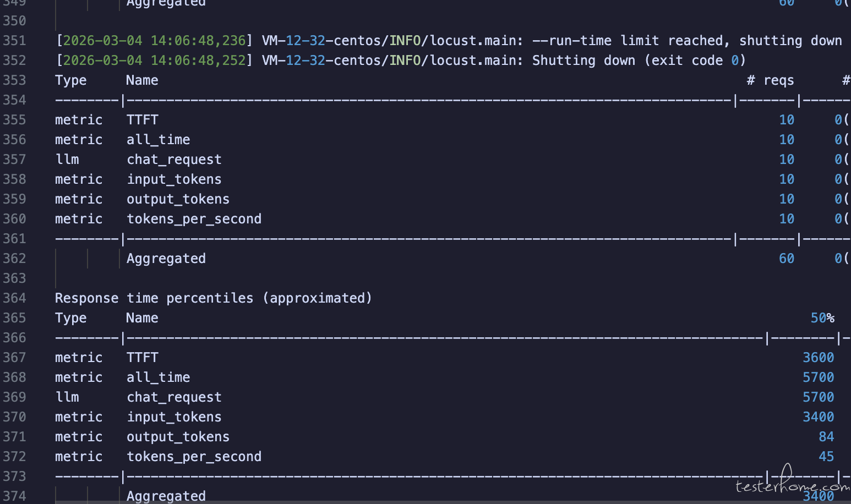Screen dimensions: 851x504
Task: Click the '# reqs' column header
Action: point(770,80)
